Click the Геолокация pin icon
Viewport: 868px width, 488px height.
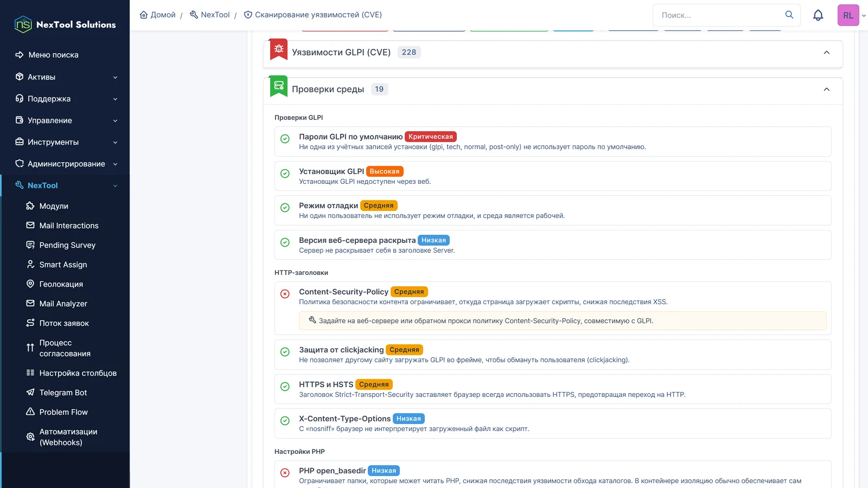(x=30, y=284)
